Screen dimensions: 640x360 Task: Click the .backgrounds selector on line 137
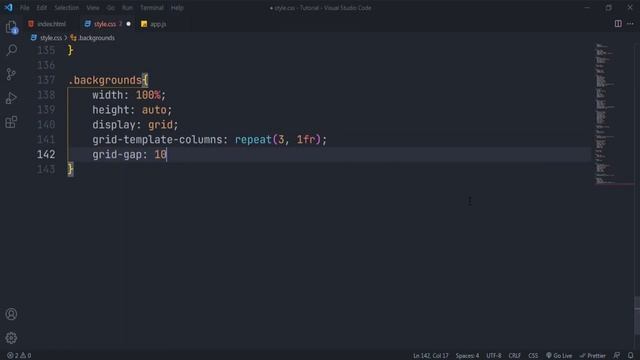105,80
